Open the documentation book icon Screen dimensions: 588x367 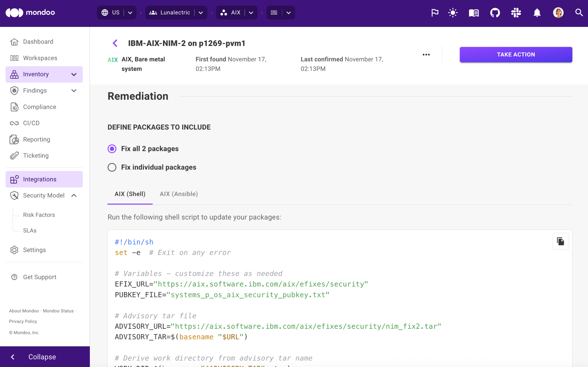[474, 13]
